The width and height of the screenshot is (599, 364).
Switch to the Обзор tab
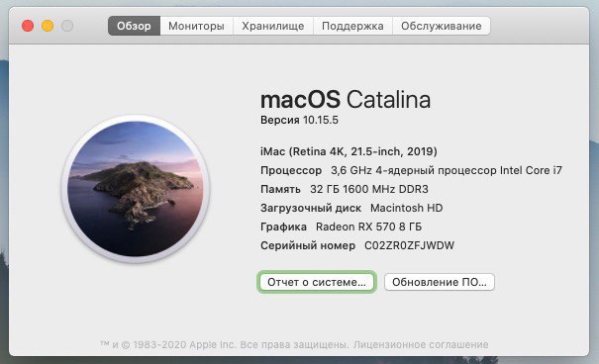click(x=134, y=26)
